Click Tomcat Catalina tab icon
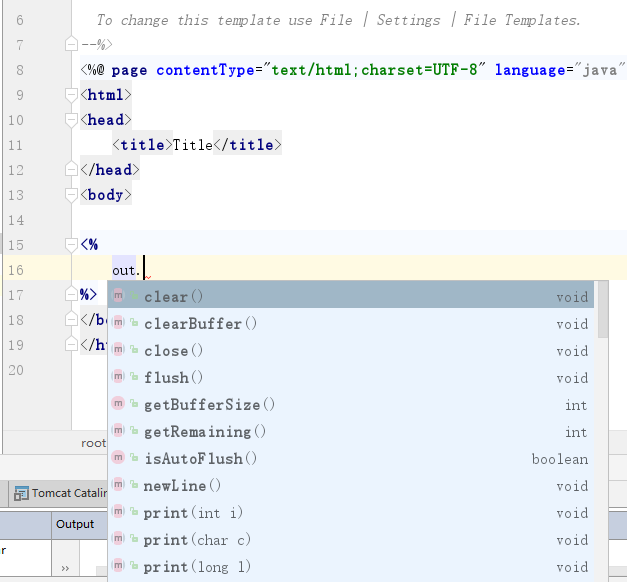This screenshot has width=627, height=582. (x=21, y=494)
